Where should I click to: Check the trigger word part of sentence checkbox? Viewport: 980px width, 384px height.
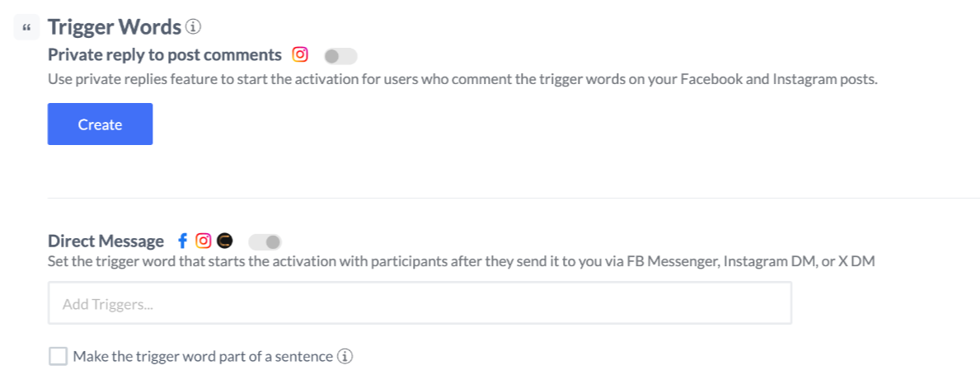(58, 357)
